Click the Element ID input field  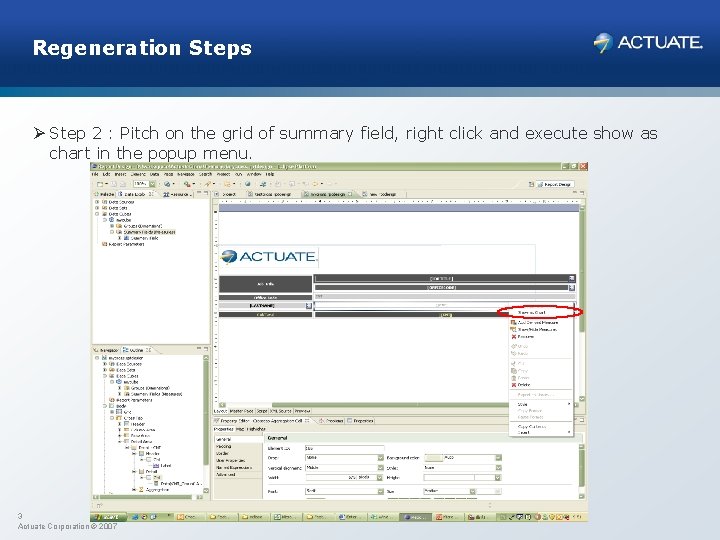[x=344, y=448]
